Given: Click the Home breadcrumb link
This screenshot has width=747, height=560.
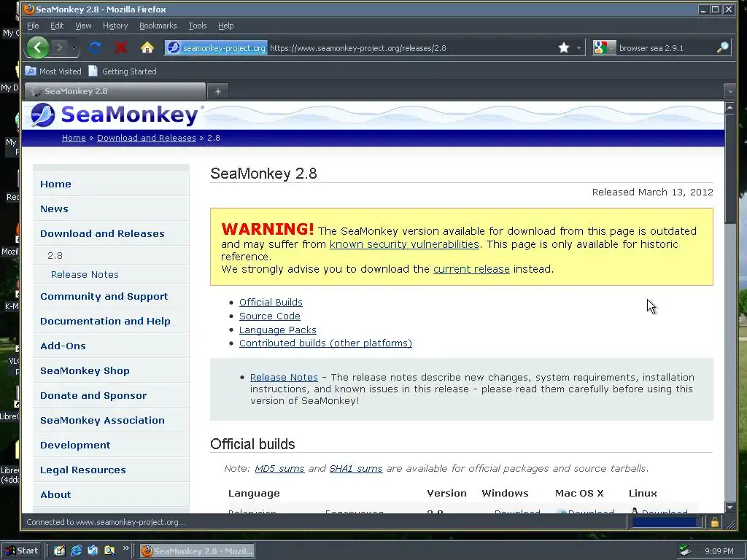Looking at the screenshot, I should click(x=74, y=138).
